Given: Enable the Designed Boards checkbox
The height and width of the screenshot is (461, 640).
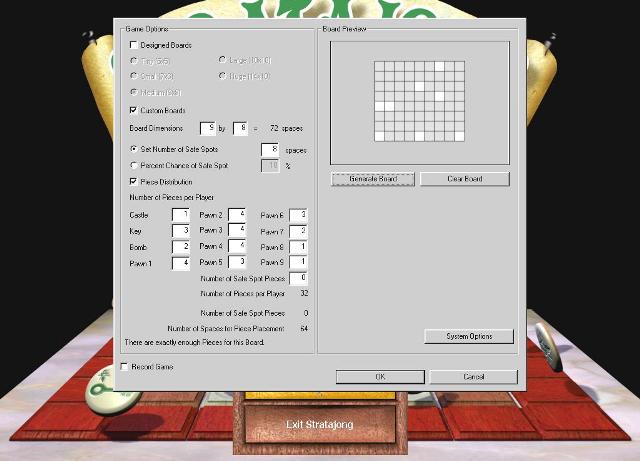Looking at the screenshot, I should pyautogui.click(x=134, y=45).
